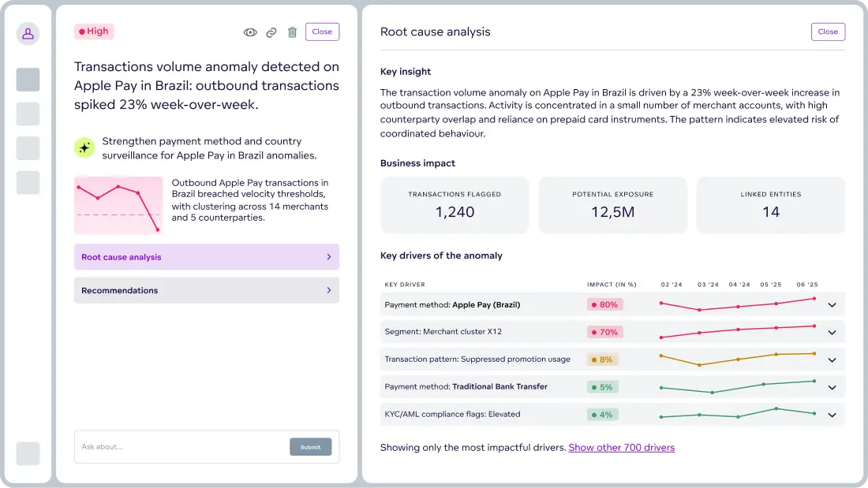This screenshot has width=868, height=488.
Task: Select the second sidebar navigation item
Action: [x=28, y=114]
